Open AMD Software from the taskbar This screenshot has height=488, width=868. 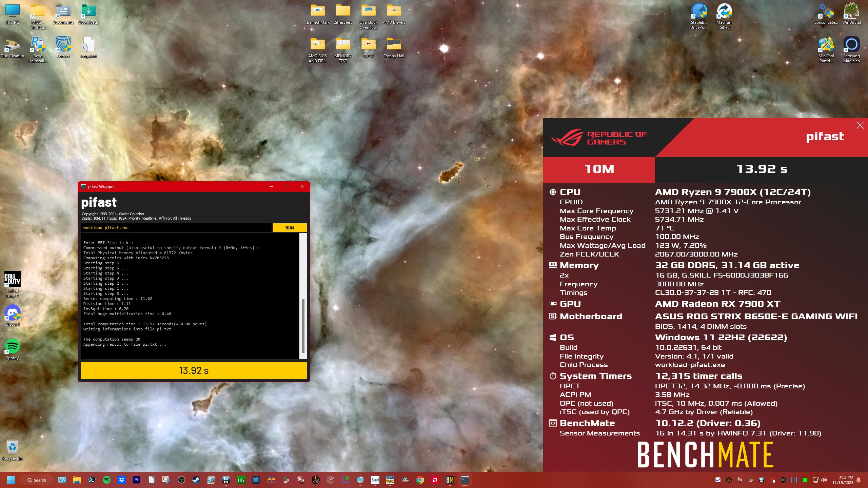(435, 480)
